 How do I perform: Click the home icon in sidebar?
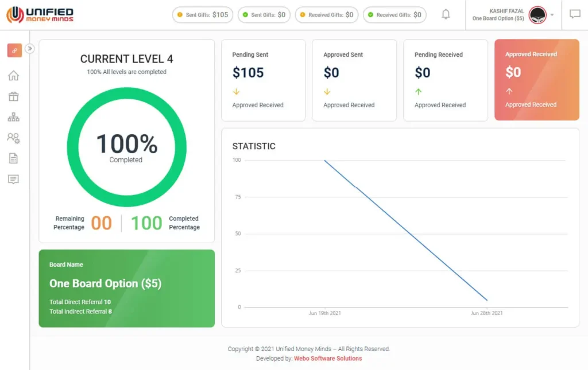13,76
